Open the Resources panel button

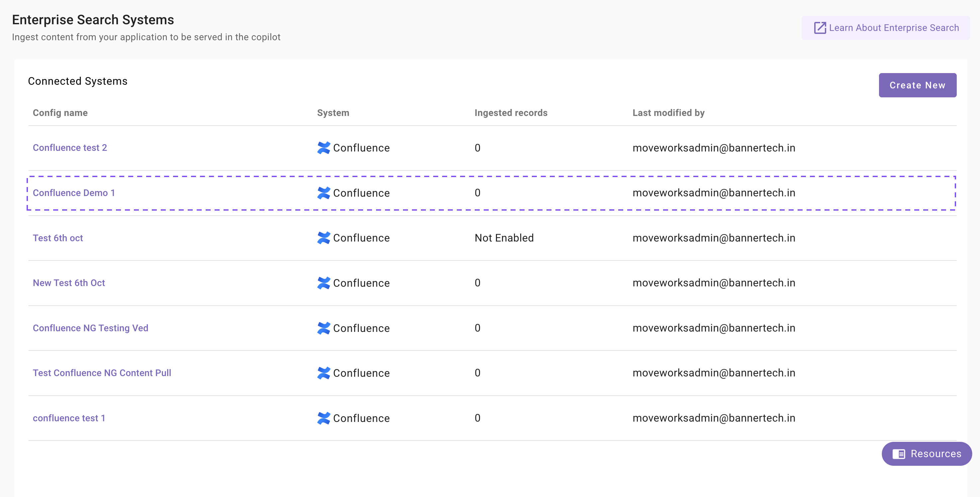(x=927, y=453)
